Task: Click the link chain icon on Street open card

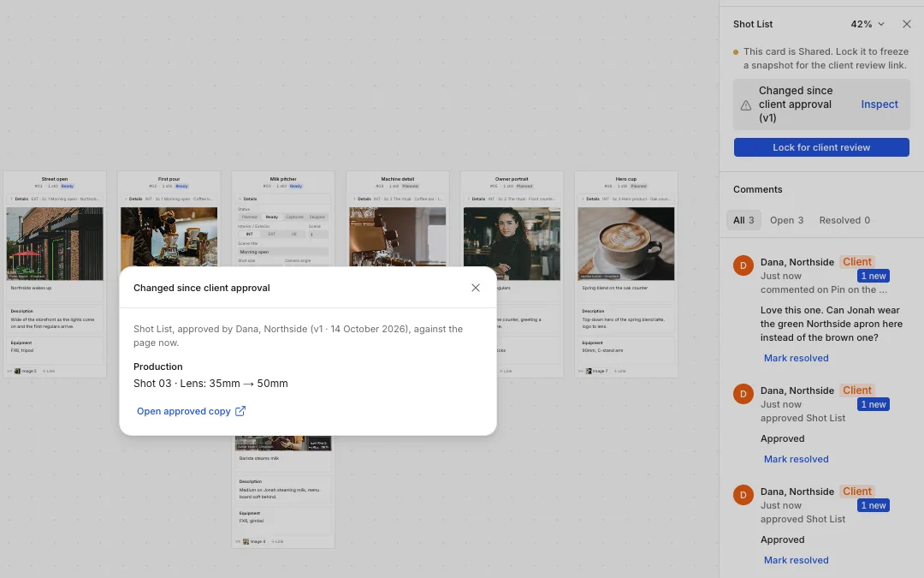Action: pos(9,371)
